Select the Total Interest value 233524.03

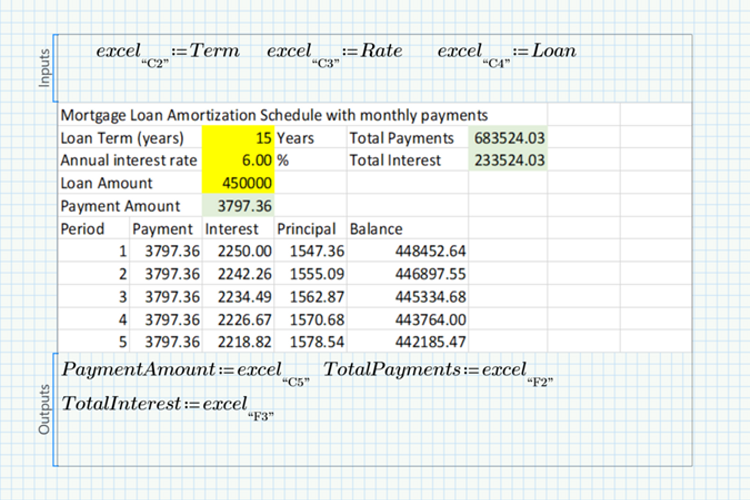coord(508,160)
